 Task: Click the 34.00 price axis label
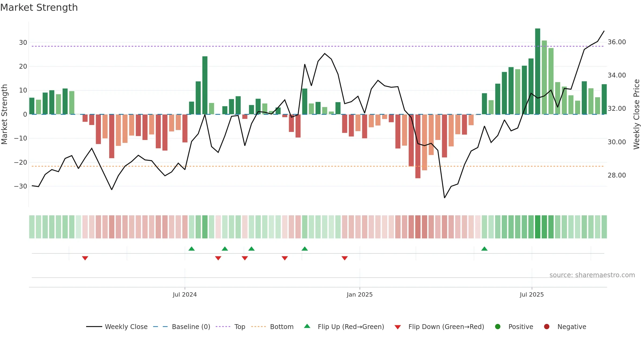point(617,75)
